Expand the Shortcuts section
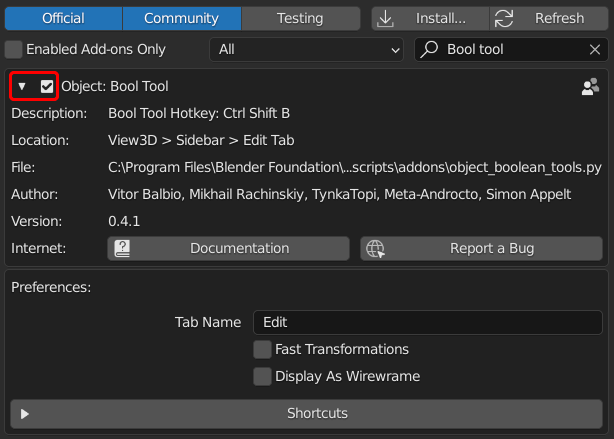Viewport: 614px width, 439px height. pos(306,413)
